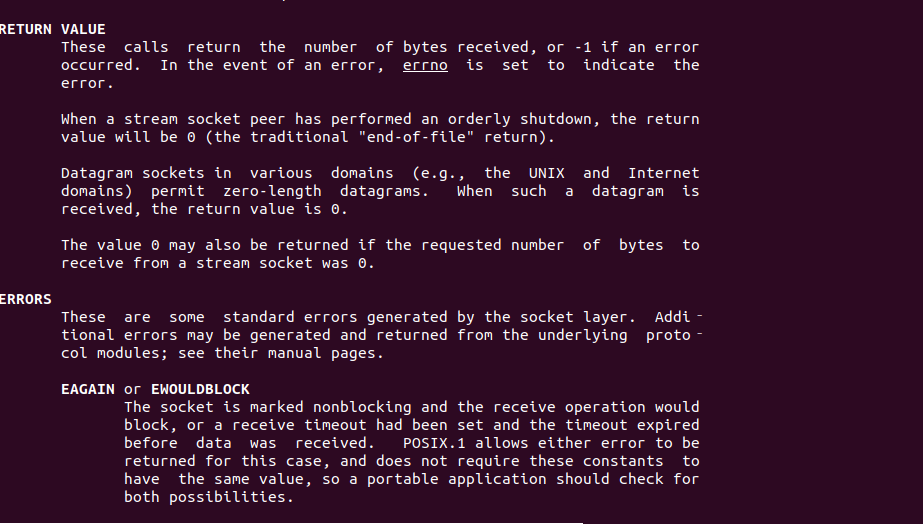Click the bold EWOULDBLOCK error name
Image resolution: width=923 pixels, height=524 pixels.
(x=200, y=389)
